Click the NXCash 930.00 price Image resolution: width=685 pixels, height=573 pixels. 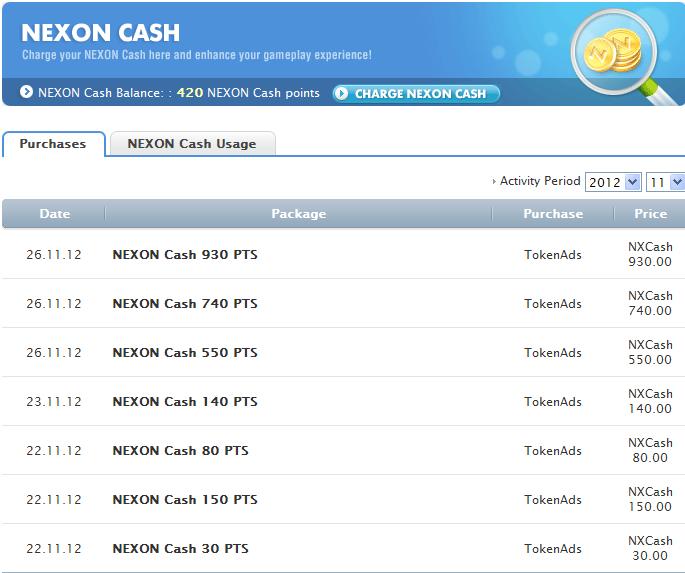(650, 254)
